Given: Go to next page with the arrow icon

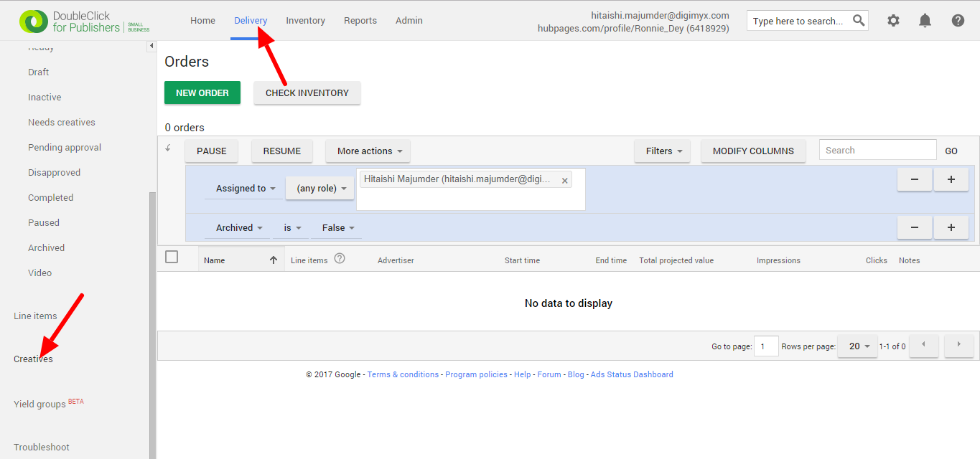Looking at the screenshot, I should (958, 346).
